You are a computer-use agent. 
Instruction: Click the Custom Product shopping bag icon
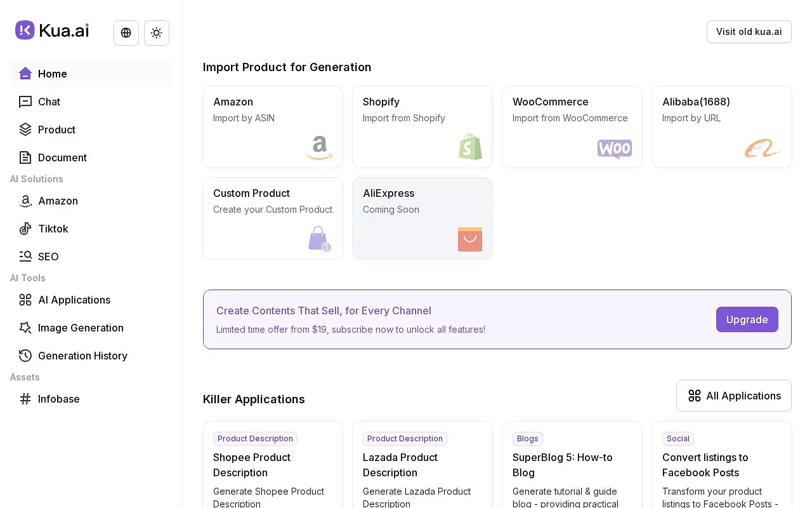coord(320,239)
